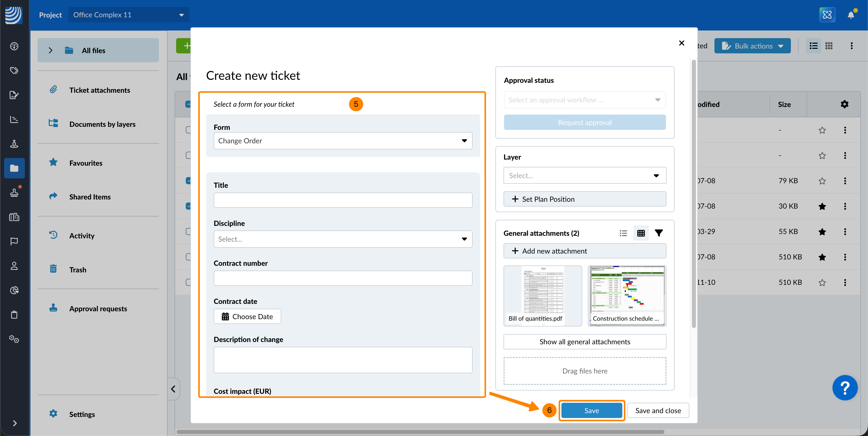Open Approval requests in sidebar

click(98, 308)
